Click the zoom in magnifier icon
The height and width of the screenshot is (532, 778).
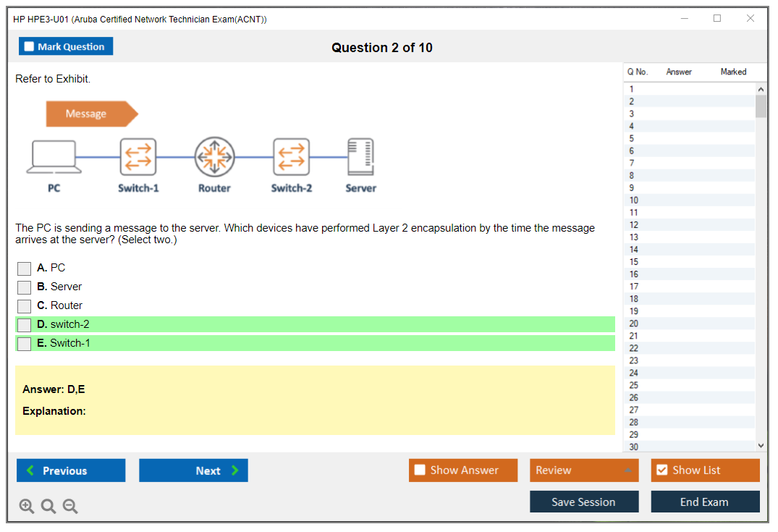click(27, 507)
